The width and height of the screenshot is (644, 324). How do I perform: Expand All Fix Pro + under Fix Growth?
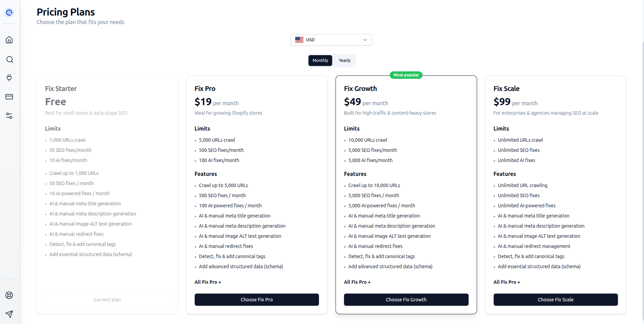[x=357, y=282]
